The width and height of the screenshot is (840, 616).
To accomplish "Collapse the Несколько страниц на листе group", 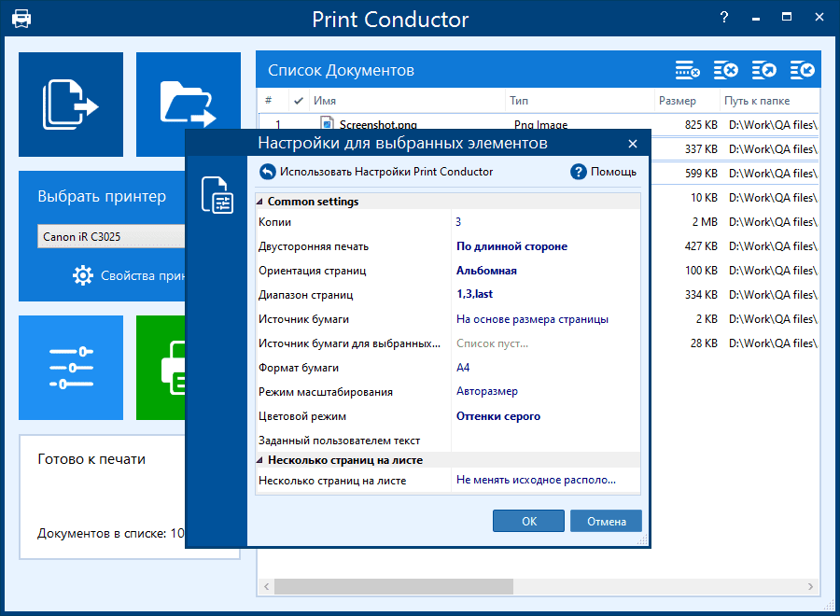I will [x=259, y=460].
